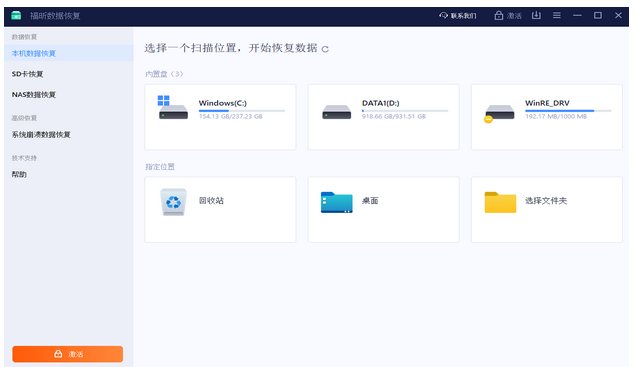This screenshot has width=637, height=367.
Task: Click the WinRE_DRV usage bar
Action: (x=568, y=111)
